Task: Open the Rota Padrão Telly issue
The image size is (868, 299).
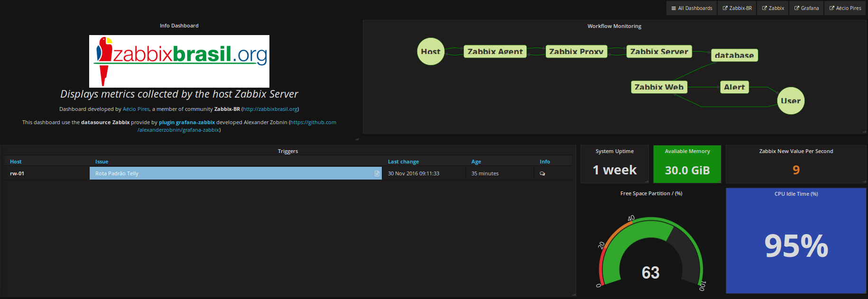Action: pos(117,173)
